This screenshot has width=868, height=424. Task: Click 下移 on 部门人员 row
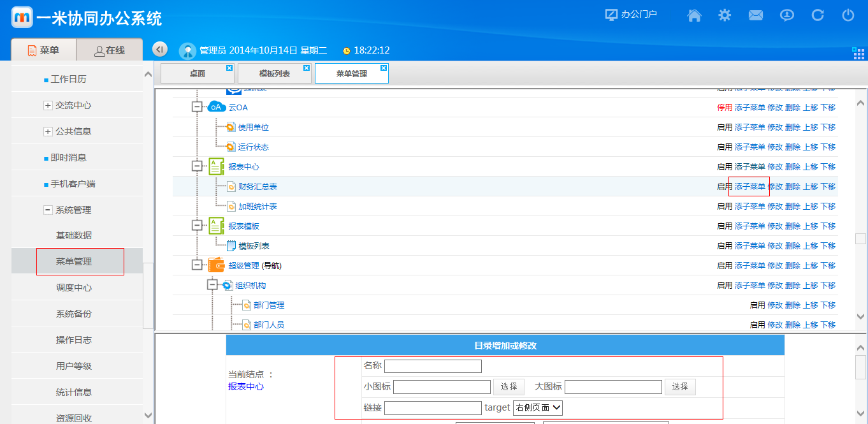828,325
